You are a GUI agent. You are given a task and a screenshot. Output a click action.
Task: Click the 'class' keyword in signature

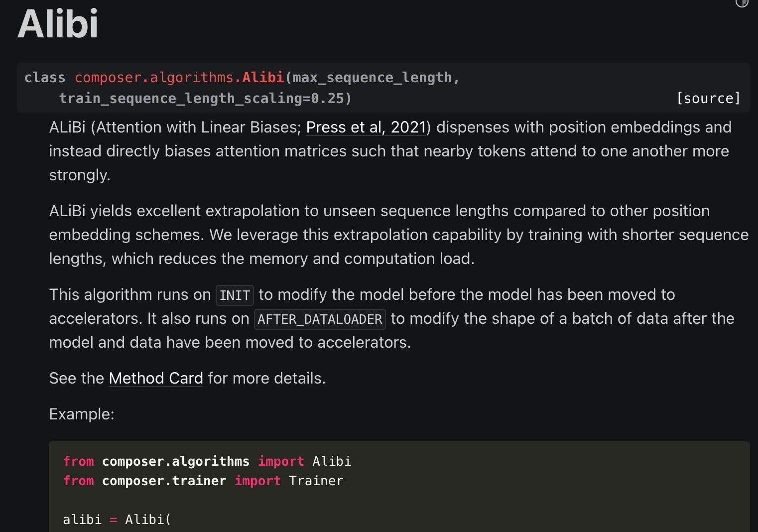click(x=45, y=78)
